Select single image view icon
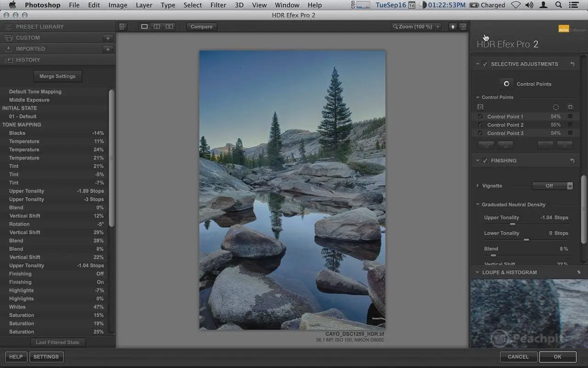This screenshot has height=368, width=588. pyautogui.click(x=144, y=27)
